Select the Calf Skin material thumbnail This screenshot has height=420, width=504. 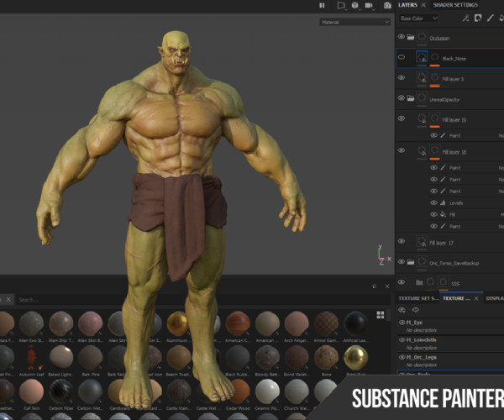click(x=32, y=391)
